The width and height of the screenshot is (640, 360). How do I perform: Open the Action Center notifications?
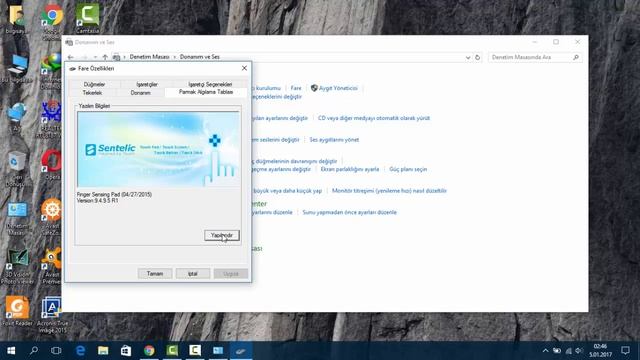[x=625, y=351]
